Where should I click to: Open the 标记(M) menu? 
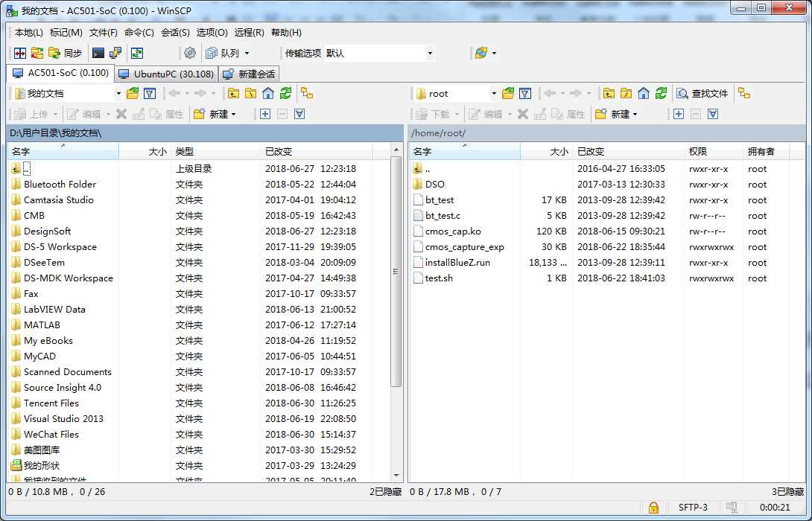(x=66, y=32)
